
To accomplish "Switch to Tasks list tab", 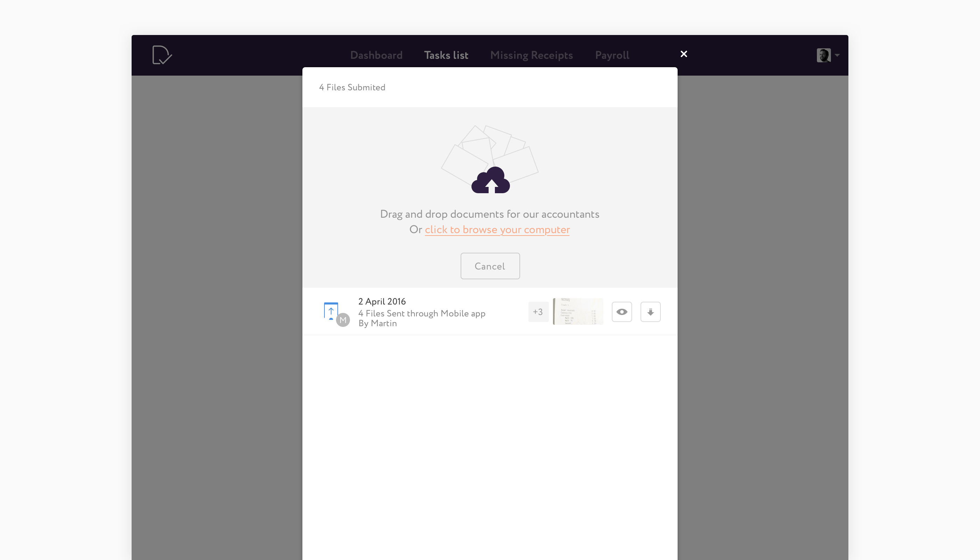I will coord(446,55).
